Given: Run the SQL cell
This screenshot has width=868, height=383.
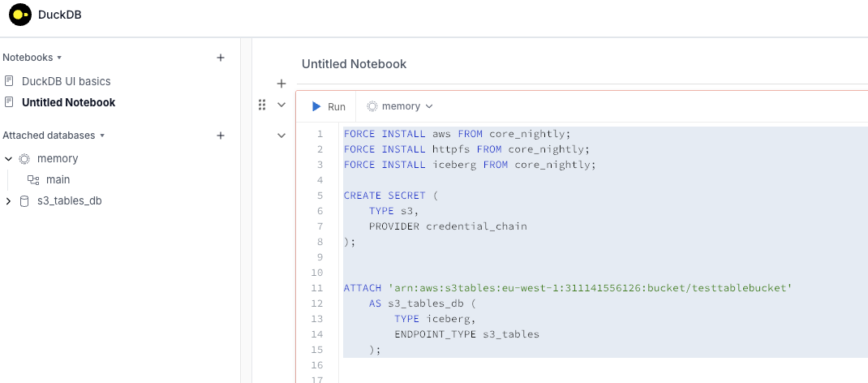Looking at the screenshot, I should pyautogui.click(x=329, y=106).
